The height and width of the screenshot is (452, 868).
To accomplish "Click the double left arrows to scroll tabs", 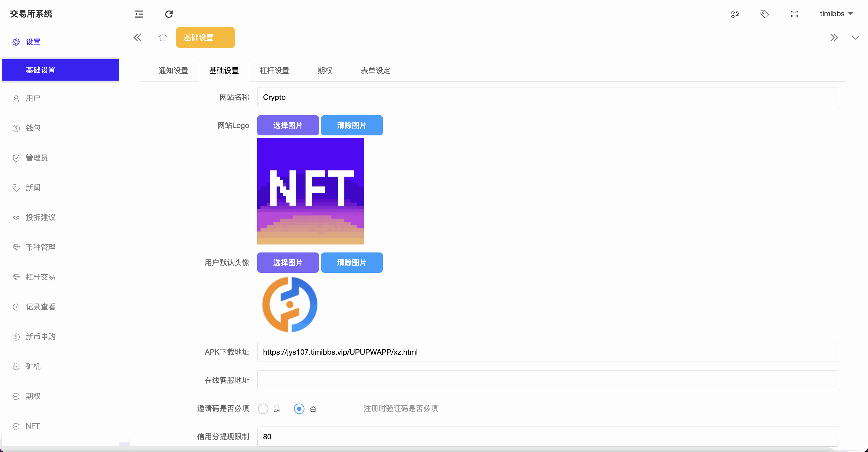I will [x=137, y=38].
